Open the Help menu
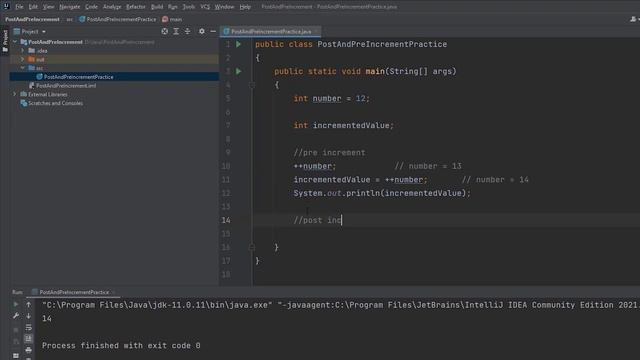 tap(245, 7)
